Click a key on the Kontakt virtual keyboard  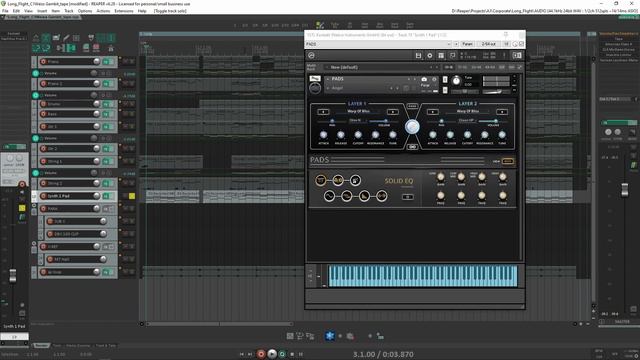tap(423, 276)
